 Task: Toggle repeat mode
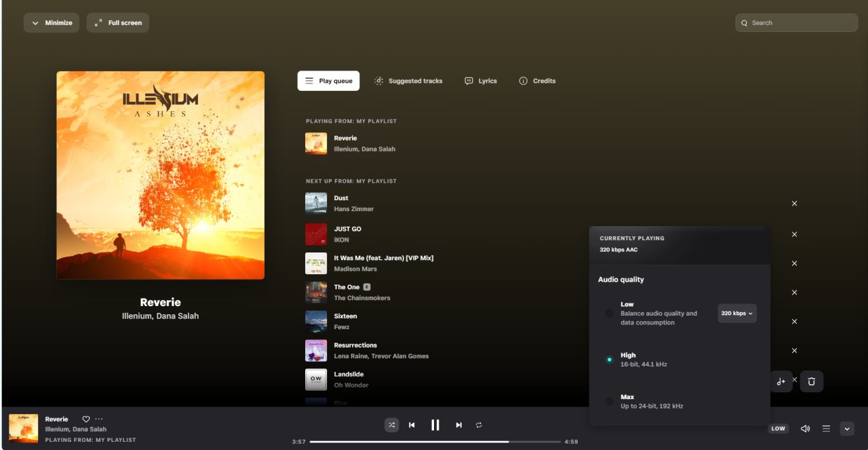(x=479, y=425)
